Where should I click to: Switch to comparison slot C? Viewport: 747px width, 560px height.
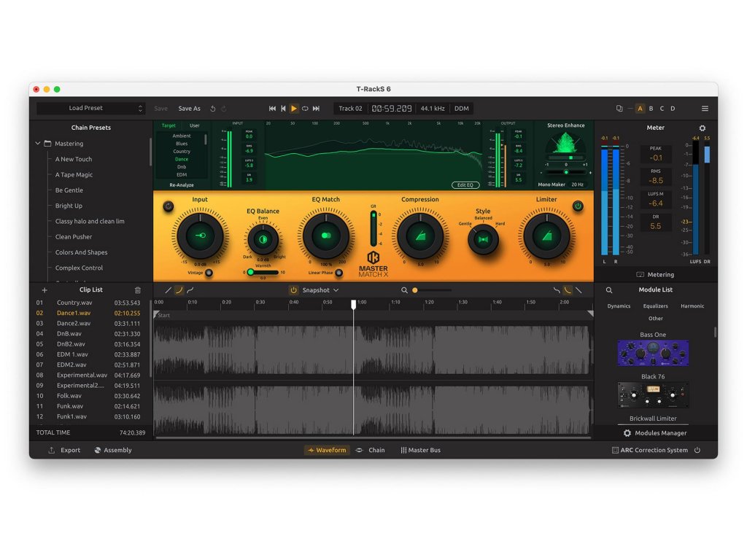pyautogui.click(x=662, y=109)
